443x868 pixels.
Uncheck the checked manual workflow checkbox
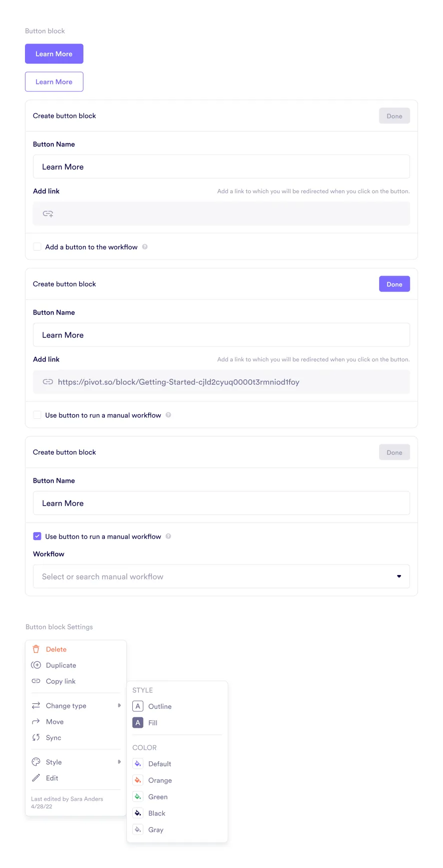click(37, 536)
